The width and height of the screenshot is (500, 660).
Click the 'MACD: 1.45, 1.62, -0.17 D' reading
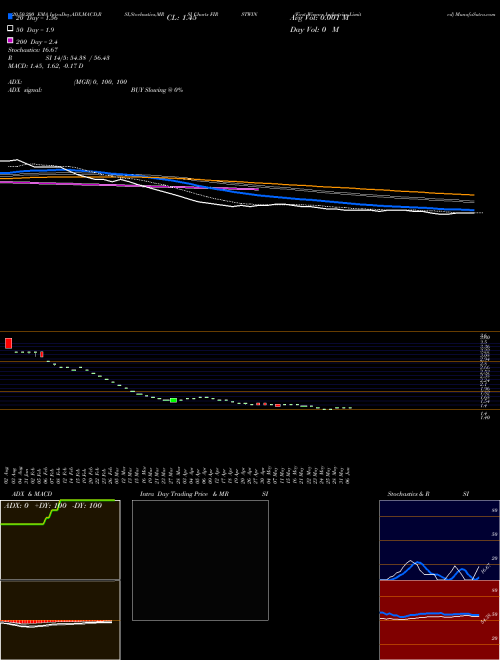[45, 66]
